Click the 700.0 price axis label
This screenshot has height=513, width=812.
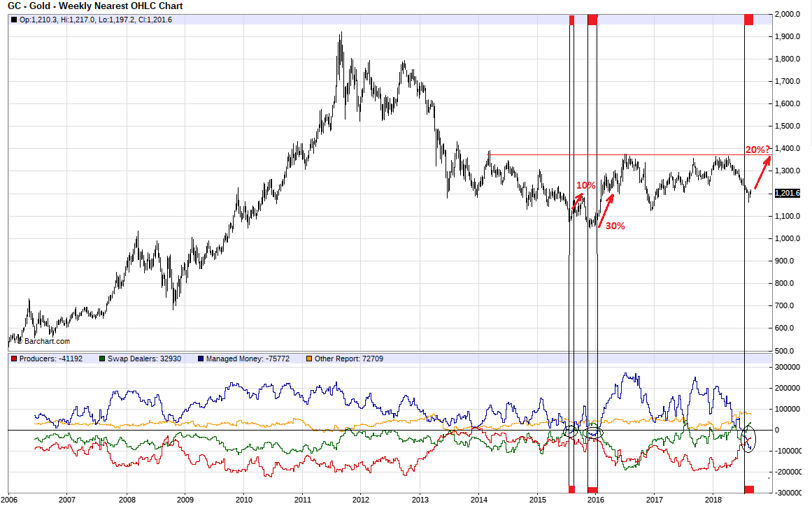pyautogui.click(x=784, y=305)
